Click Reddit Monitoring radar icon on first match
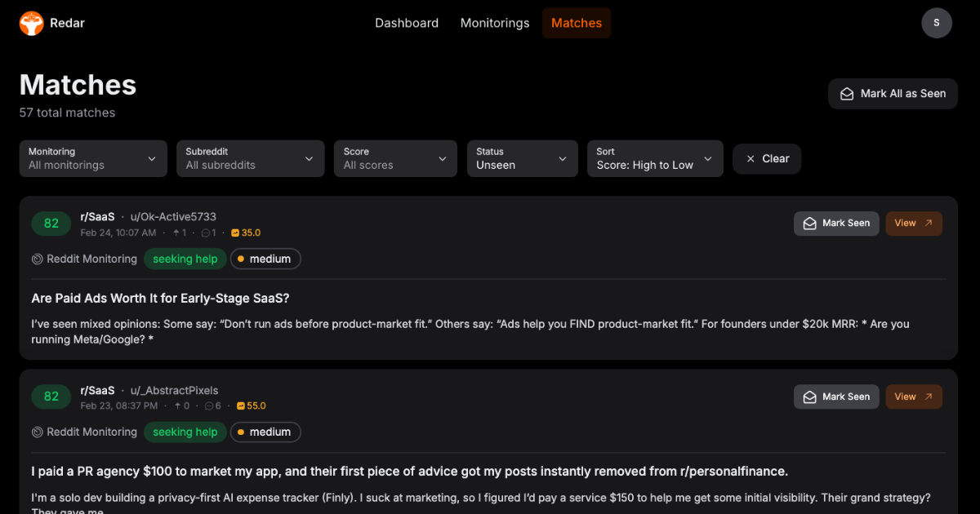 click(x=38, y=259)
